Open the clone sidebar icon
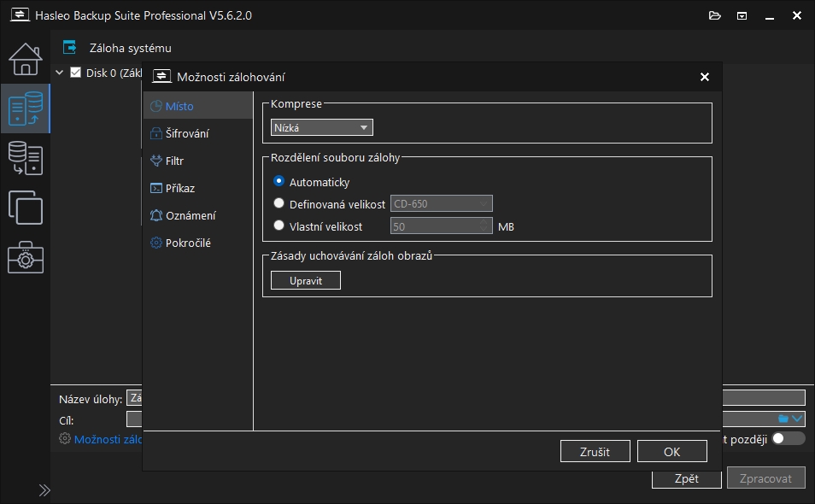 click(25, 208)
